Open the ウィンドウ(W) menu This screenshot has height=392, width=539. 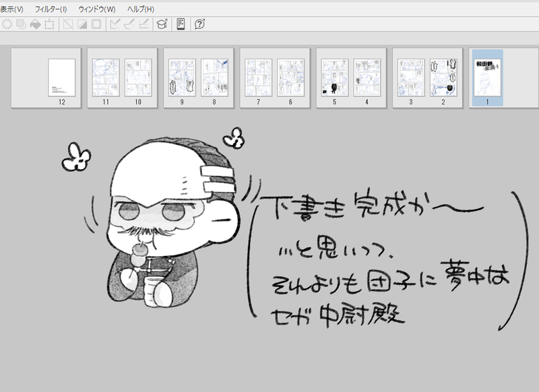97,9
